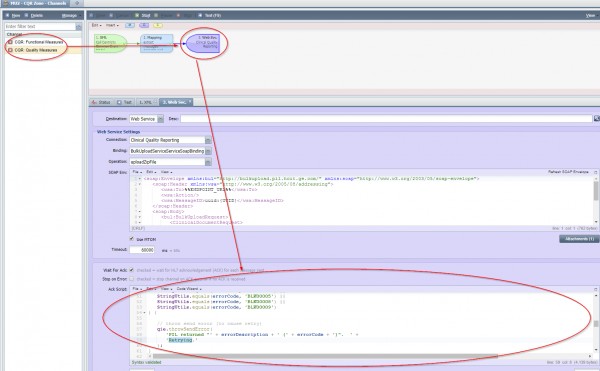Image resolution: width=600 pixels, height=371 pixels.
Task: Click icon beside CQR: Functional Measures
Action: point(10,42)
